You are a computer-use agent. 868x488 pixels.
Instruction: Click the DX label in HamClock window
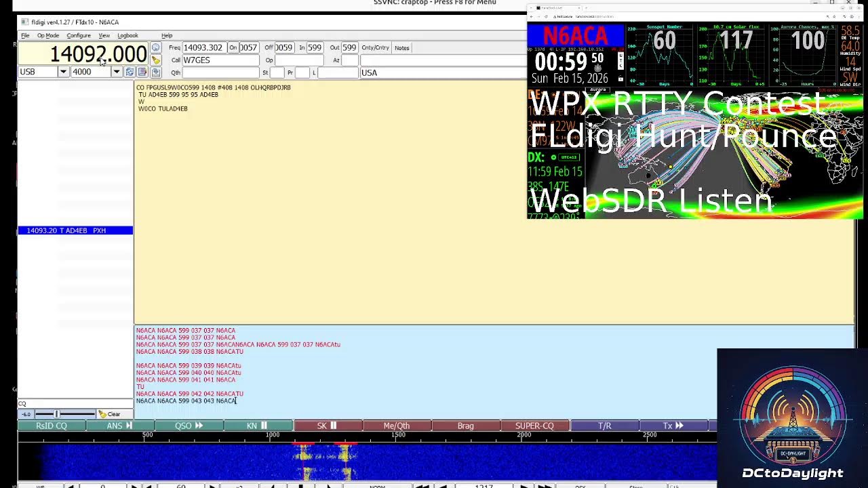click(x=536, y=157)
